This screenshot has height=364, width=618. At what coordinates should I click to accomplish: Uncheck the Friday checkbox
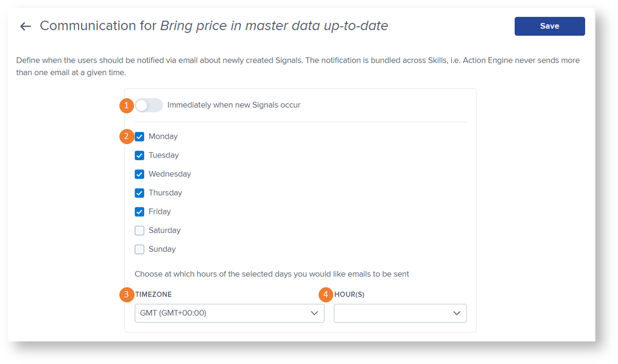pos(140,211)
